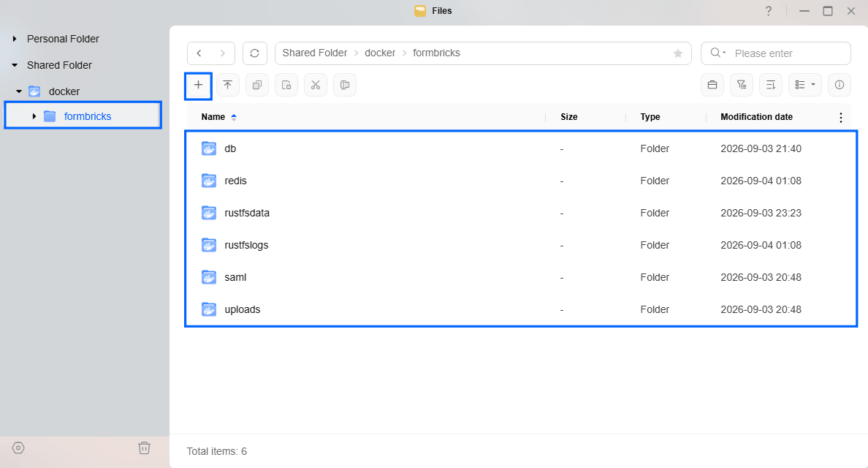The image size is (868, 468).
Task: Open the settings icon in sidebar
Action: 18,448
